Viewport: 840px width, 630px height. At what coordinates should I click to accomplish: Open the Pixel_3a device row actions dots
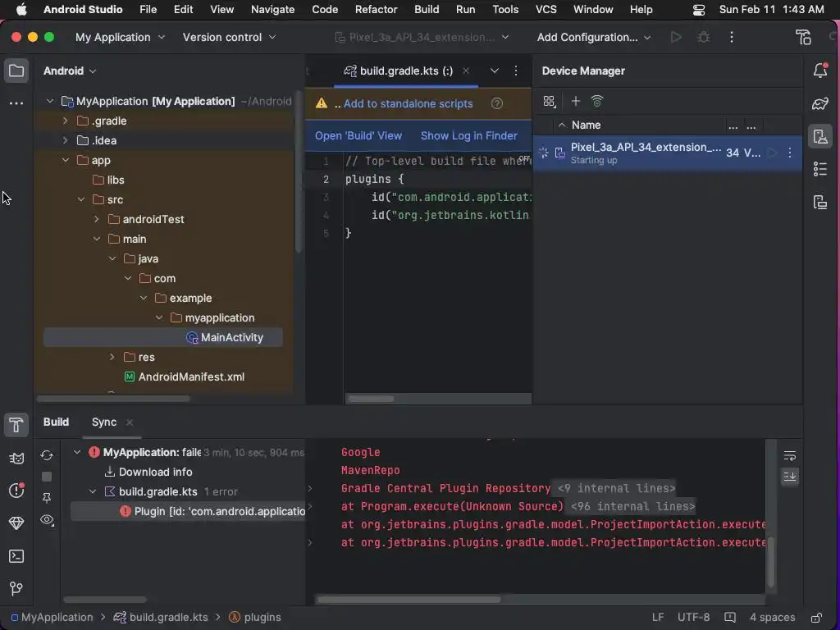[x=790, y=153]
